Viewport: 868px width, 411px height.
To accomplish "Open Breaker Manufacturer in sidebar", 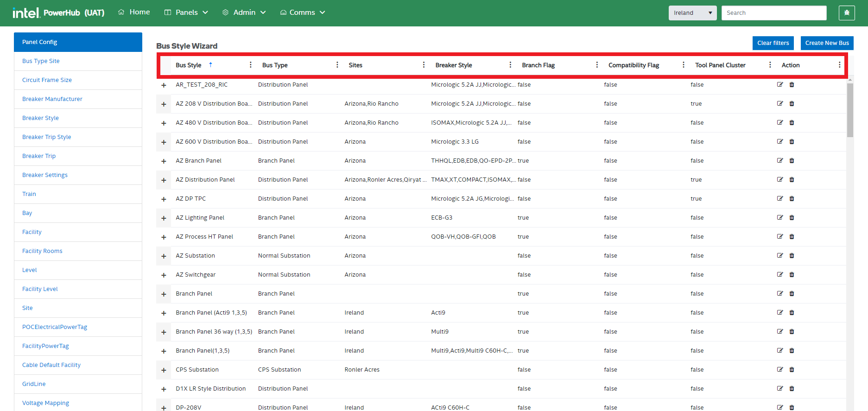I will (x=52, y=99).
